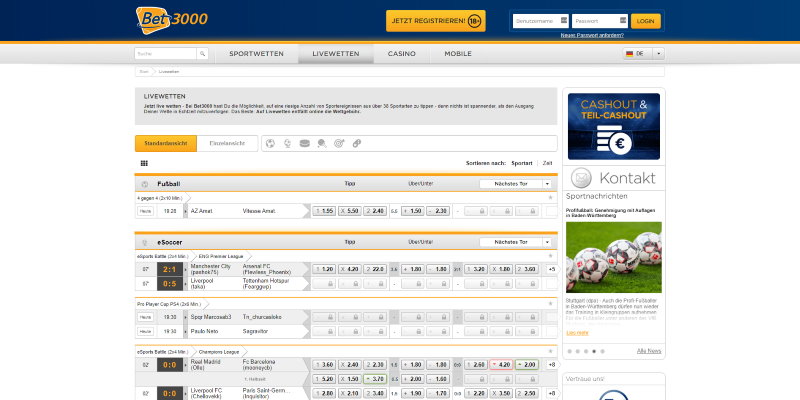Screen dimensions: 800x400
Task: Select the fifth news carousel dot
Action: coord(603,351)
